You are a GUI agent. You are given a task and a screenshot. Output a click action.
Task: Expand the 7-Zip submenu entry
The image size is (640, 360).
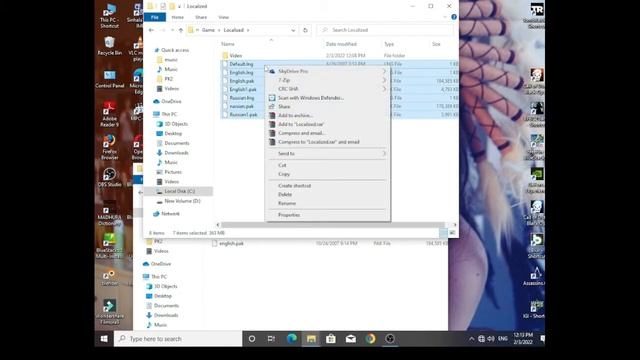328,80
